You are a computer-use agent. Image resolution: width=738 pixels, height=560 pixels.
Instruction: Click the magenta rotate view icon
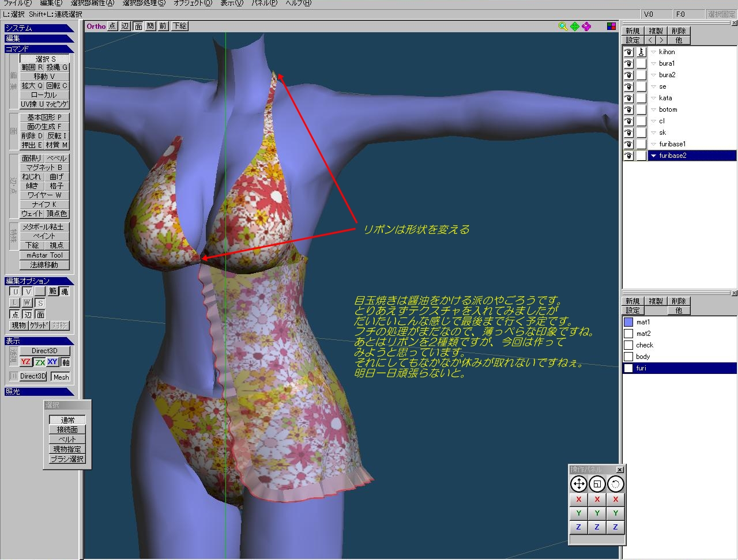pos(586,27)
